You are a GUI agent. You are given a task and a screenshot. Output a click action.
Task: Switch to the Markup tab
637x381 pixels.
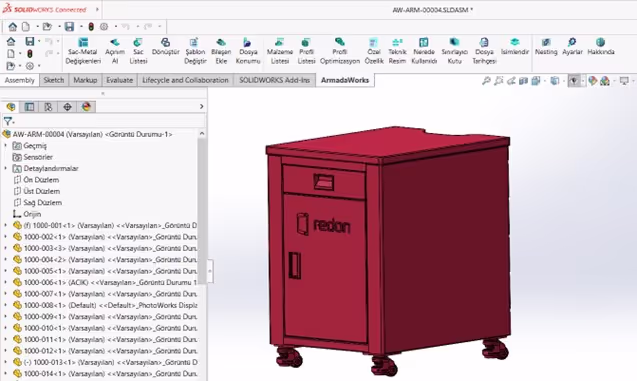pos(85,80)
